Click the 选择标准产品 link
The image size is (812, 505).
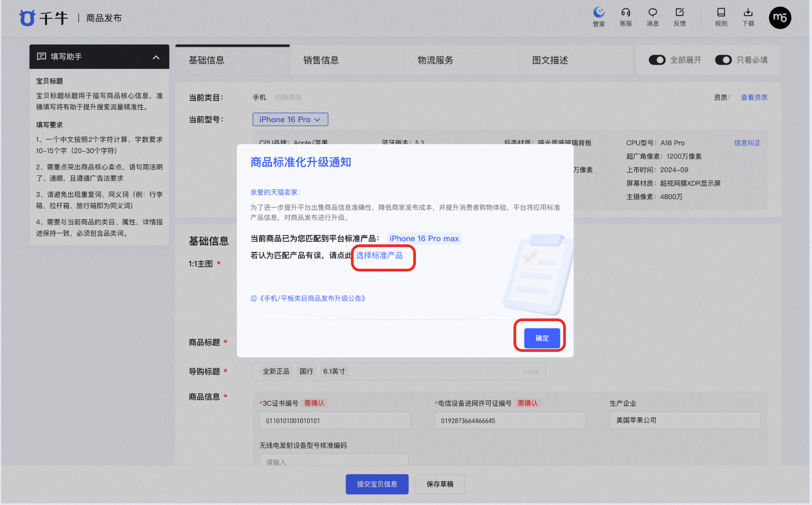(x=379, y=256)
